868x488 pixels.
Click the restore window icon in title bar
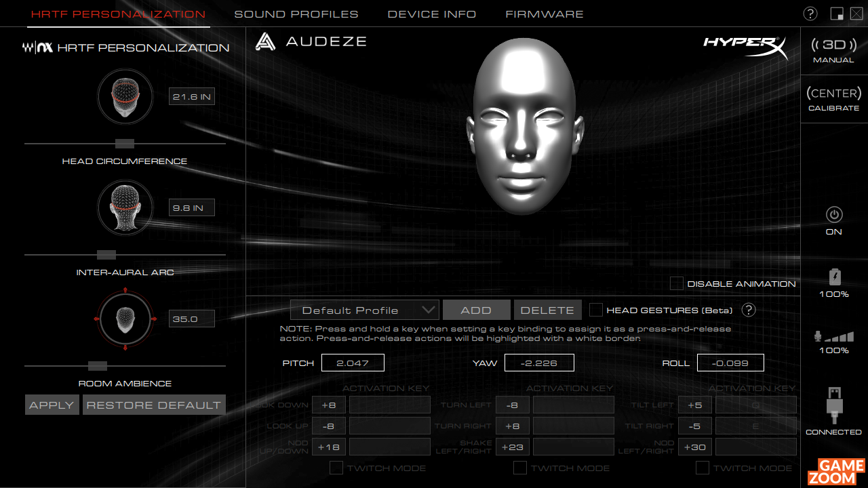(837, 14)
